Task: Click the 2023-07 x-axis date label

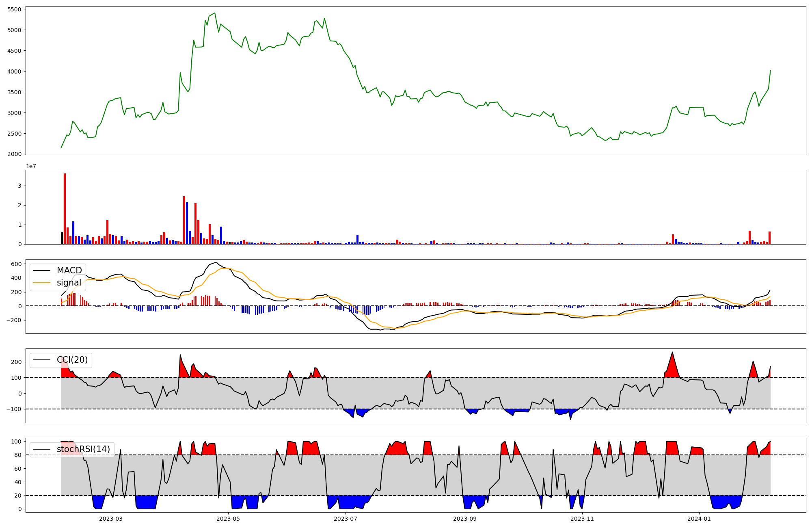Action: [x=346, y=519]
